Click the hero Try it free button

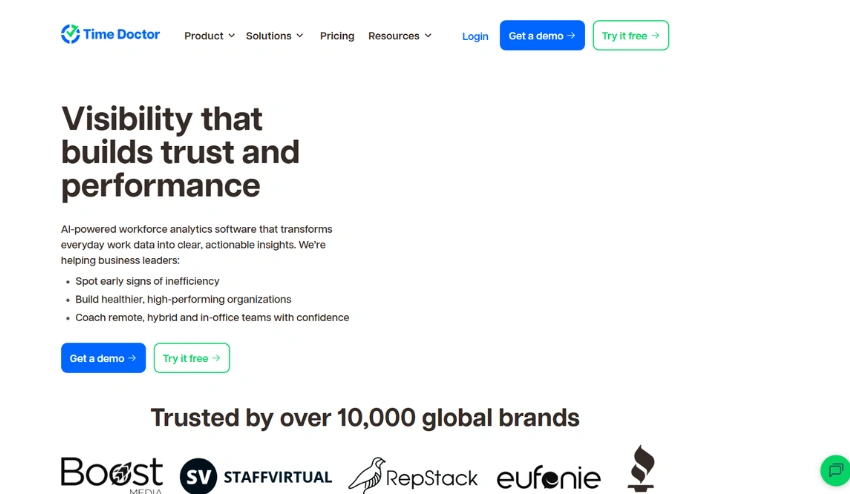point(191,358)
